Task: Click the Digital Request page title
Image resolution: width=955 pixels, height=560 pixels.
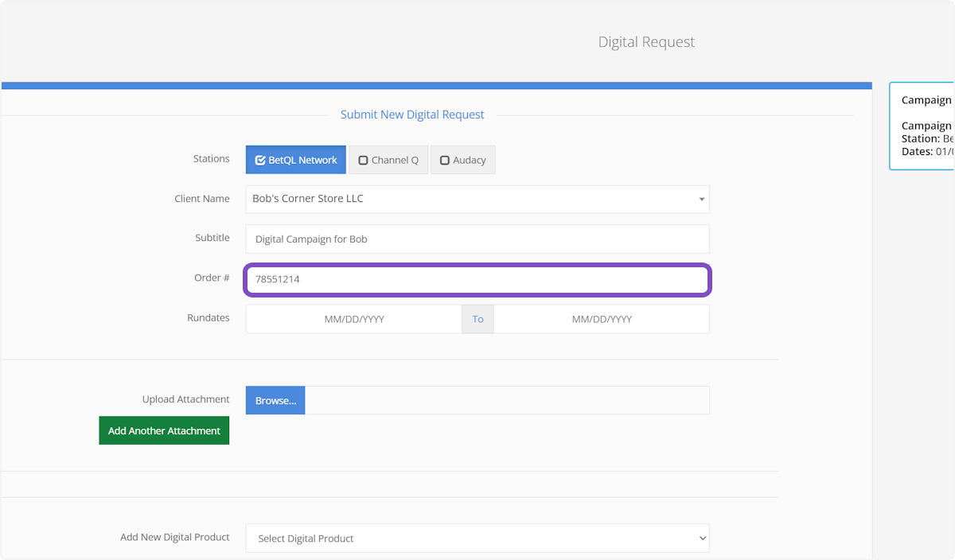Action: coord(646,42)
